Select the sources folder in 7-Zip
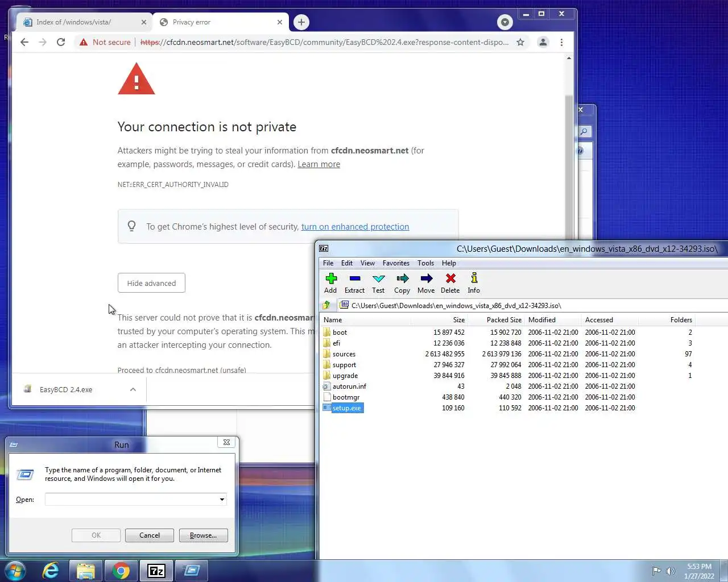 pos(344,354)
